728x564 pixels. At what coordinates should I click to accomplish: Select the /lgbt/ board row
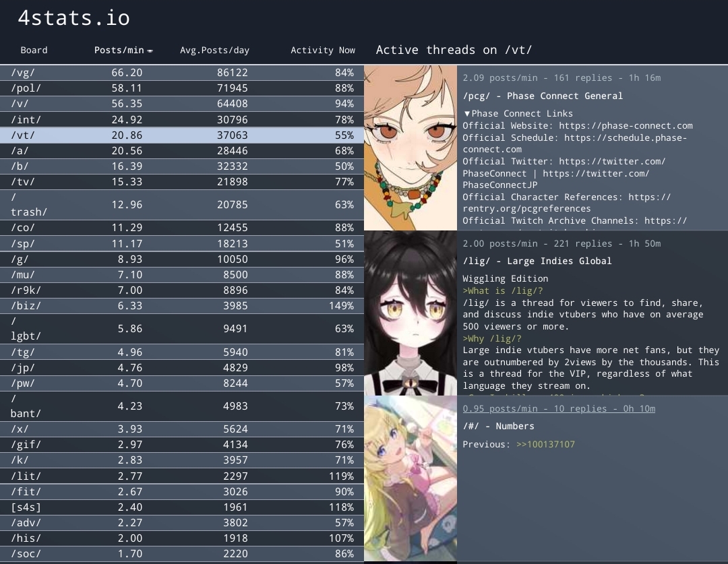tap(182, 329)
